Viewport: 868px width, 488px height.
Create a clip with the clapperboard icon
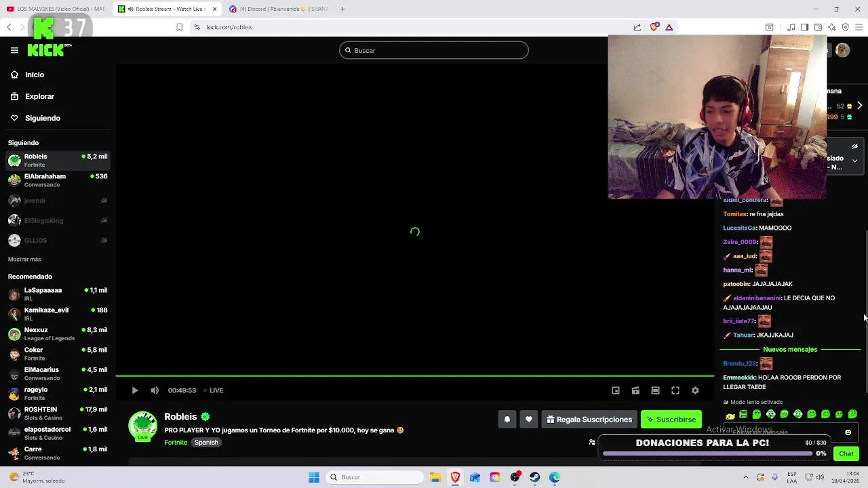tap(635, 390)
